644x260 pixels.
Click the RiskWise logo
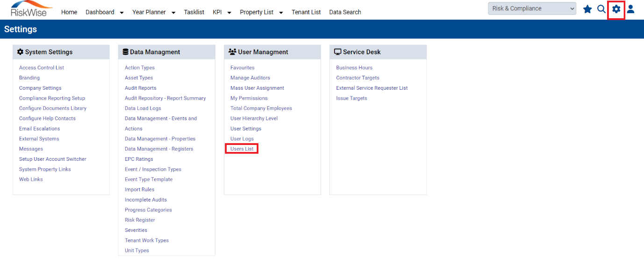point(31,9)
